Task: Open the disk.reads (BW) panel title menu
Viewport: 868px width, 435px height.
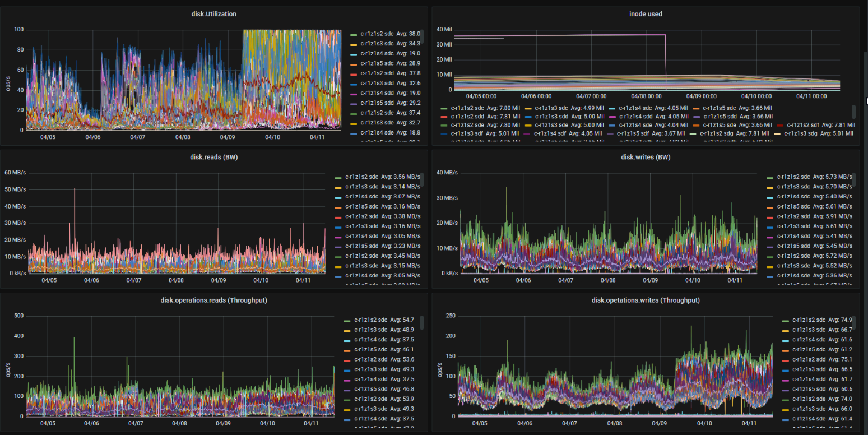Action: tap(213, 157)
